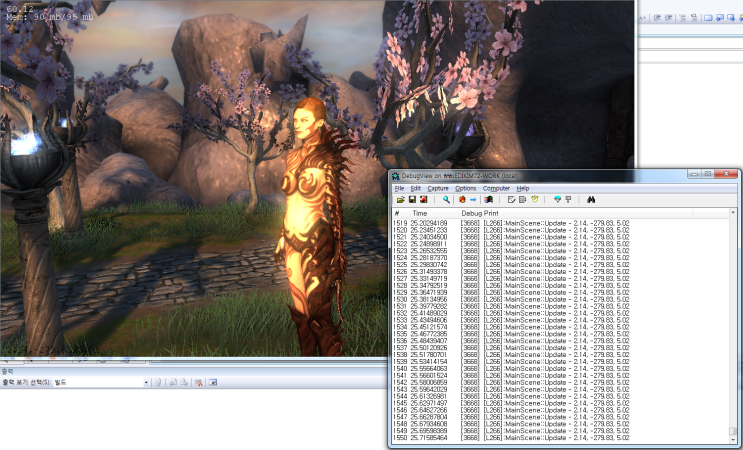Click the red Log to file icon in DebugView
The height and width of the screenshot is (450, 743).
(423, 200)
